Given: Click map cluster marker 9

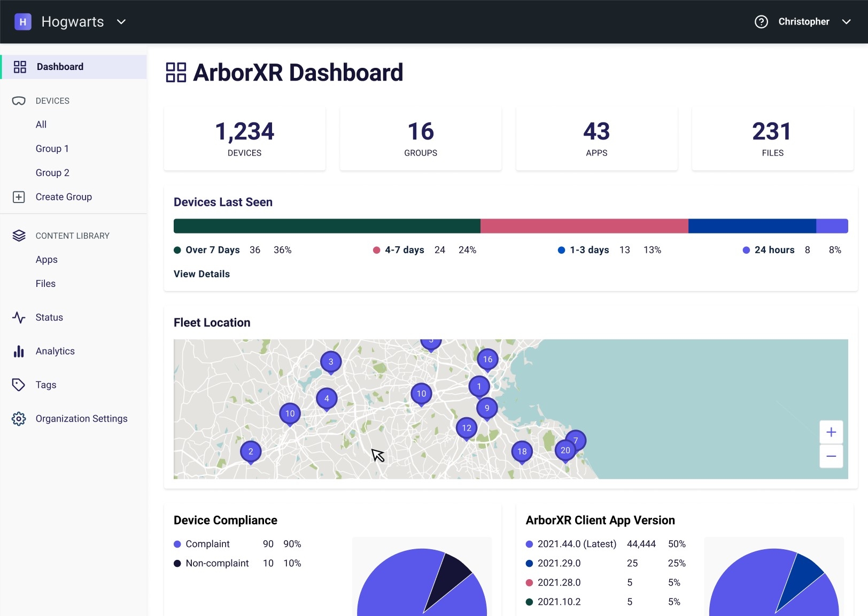Looking at the screenshot, I should 487,409.
